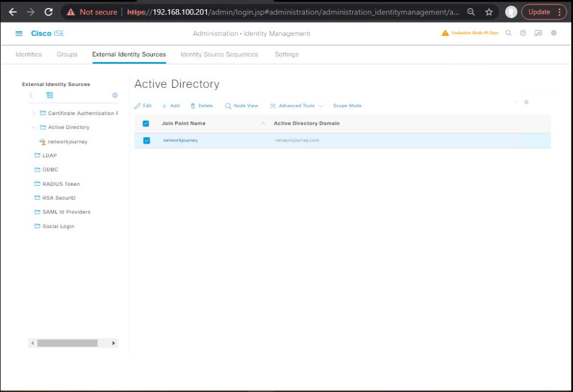Image resolution: width=573 pixels, height=392 pixels.
Task: Open the browser profile avatar
Action: click(511, 12)
